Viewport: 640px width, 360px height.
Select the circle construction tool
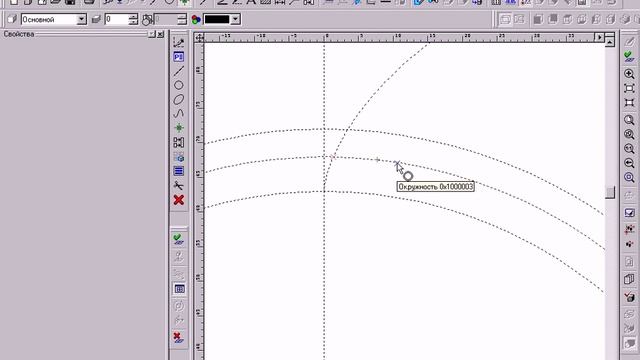coord(178,85)
